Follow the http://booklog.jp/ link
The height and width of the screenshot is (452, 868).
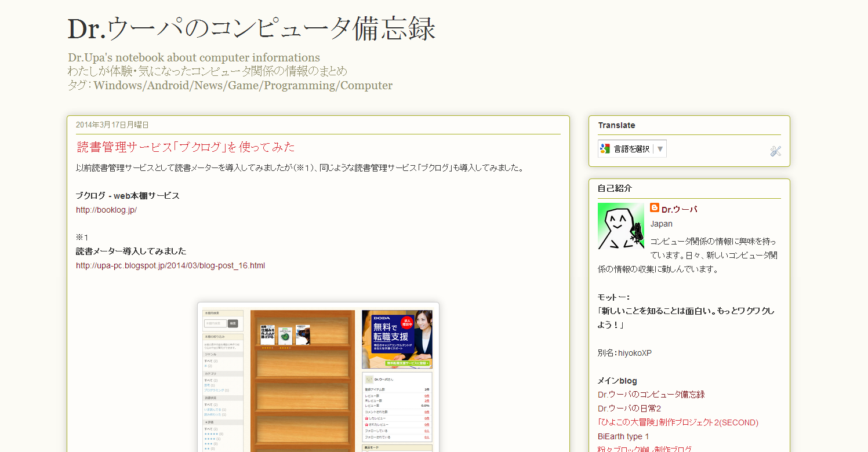click(x=106, y=210)
